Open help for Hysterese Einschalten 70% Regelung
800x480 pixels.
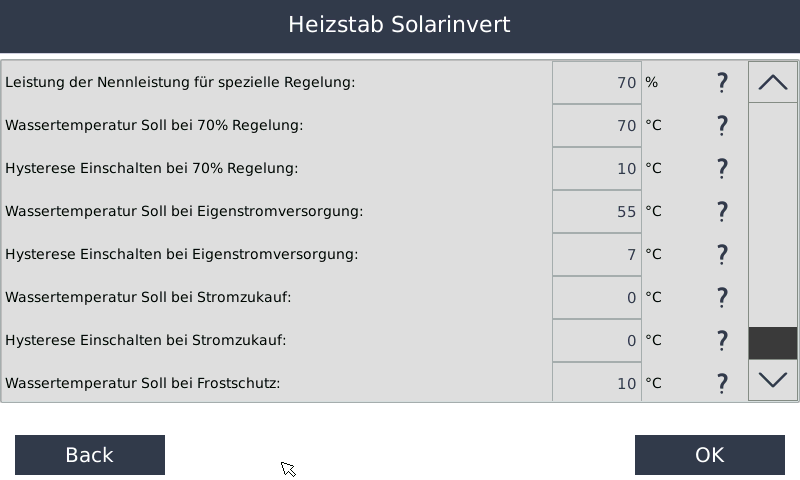pos(722,168)
